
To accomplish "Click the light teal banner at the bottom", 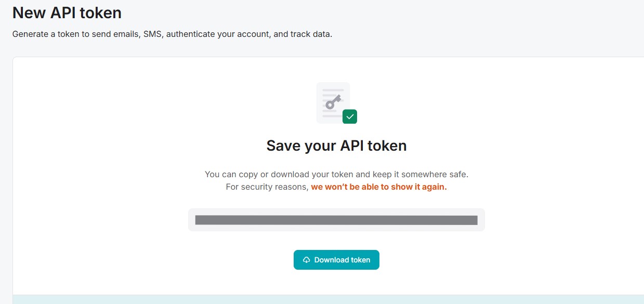I will click(328, 299).
